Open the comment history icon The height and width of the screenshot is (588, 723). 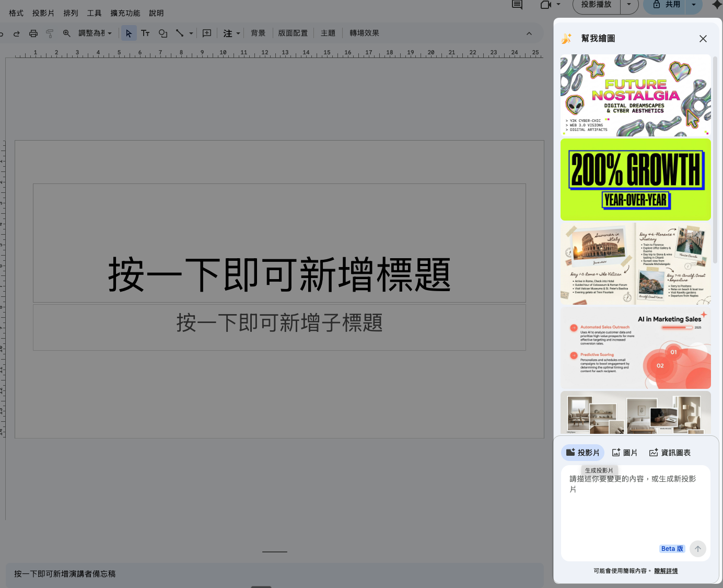(x=517, y=5)
